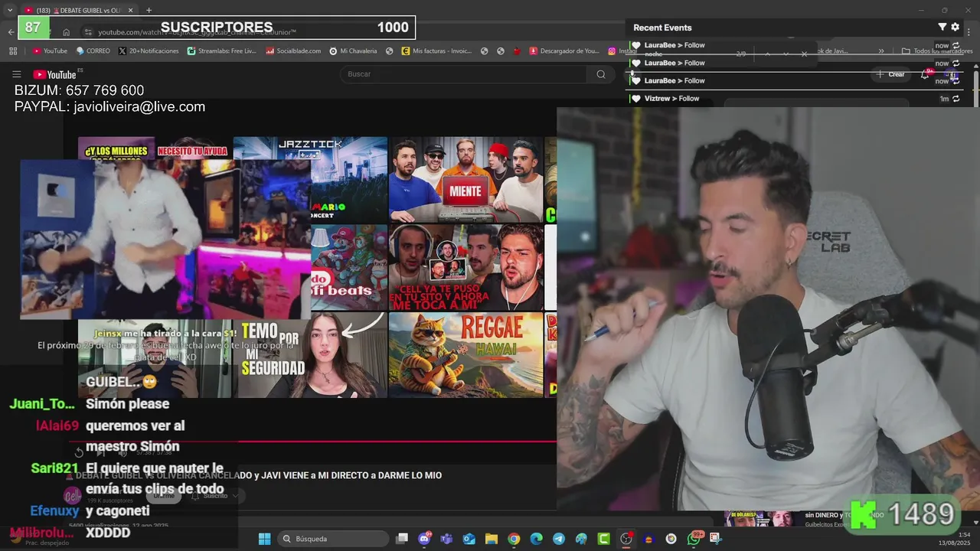Open the Descargador de You... bookmark

[x=563, y=51]
